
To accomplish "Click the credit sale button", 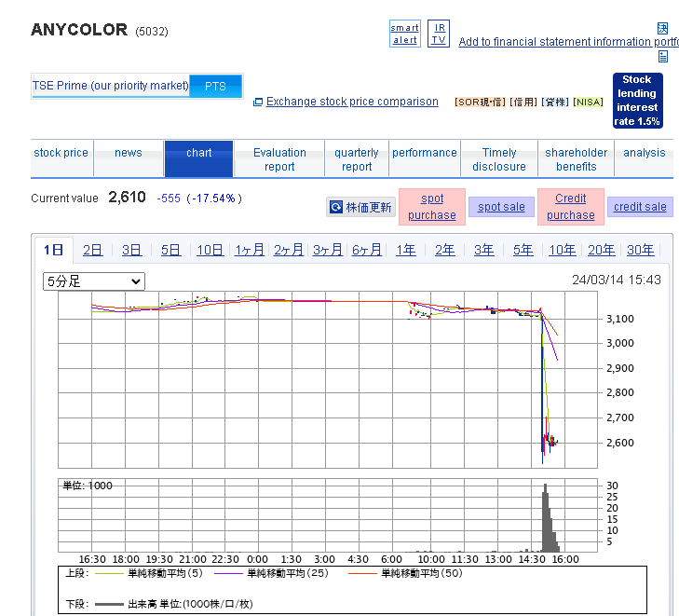I will point(640,207).
